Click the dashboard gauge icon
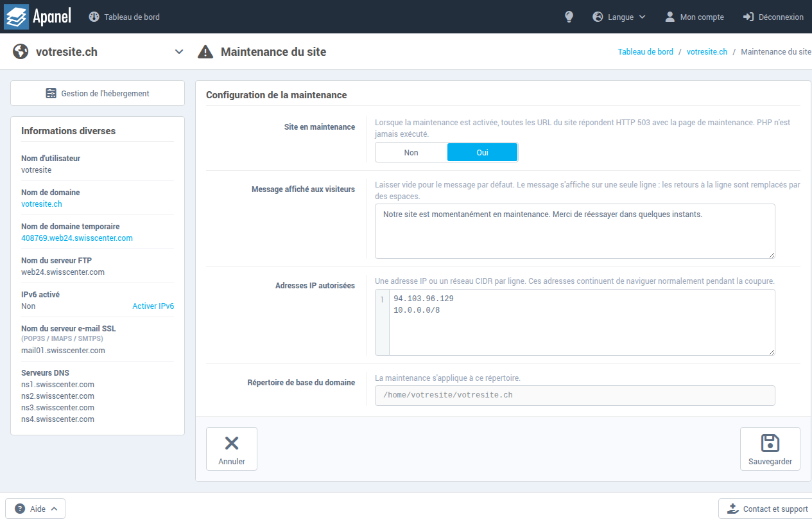 [x=94, y=17]
